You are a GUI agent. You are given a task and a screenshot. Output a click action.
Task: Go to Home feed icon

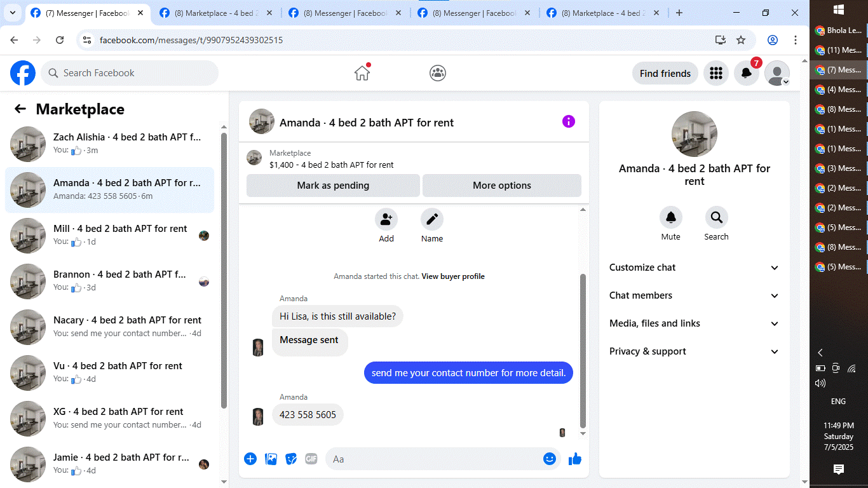[x=362, y=73]
